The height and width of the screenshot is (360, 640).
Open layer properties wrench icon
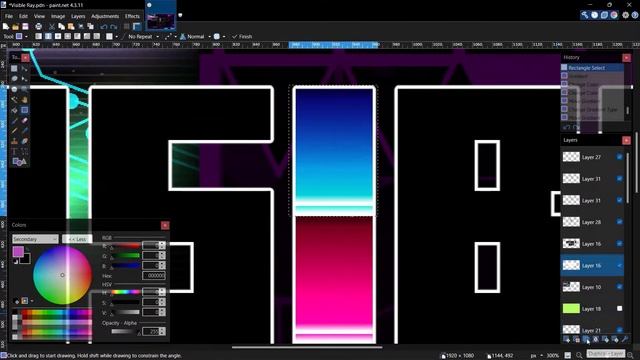coord(624,339)
